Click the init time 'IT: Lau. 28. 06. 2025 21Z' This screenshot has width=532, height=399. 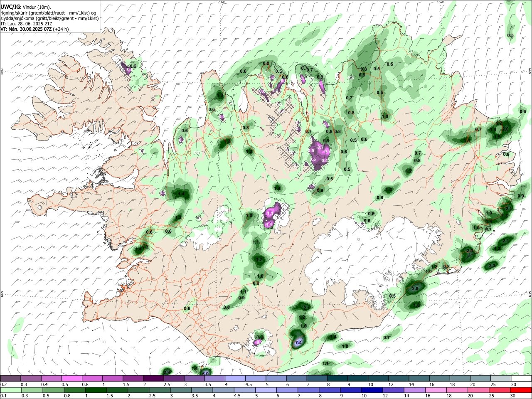click(26, 24)
